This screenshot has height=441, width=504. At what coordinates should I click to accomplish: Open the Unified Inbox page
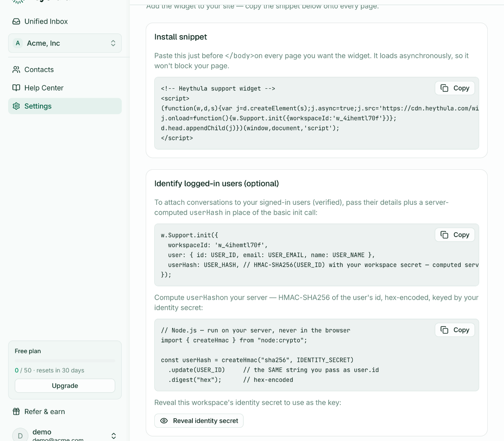(x=65, y=21)
